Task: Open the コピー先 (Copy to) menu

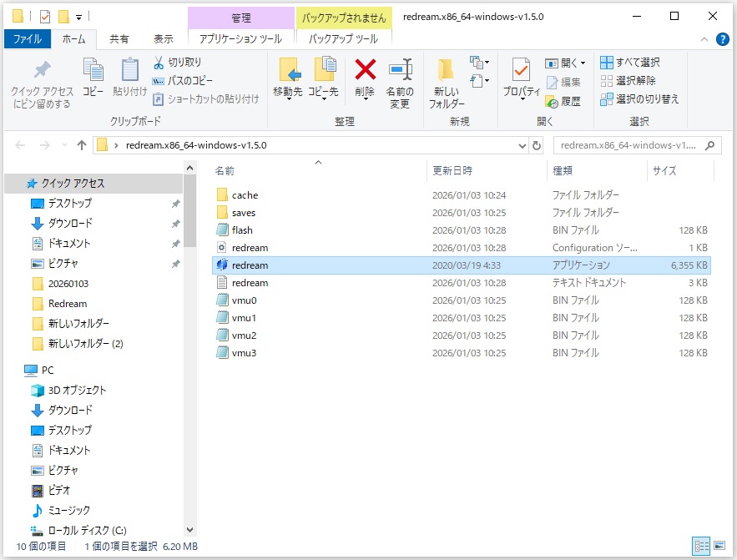Action: point(323,78)
